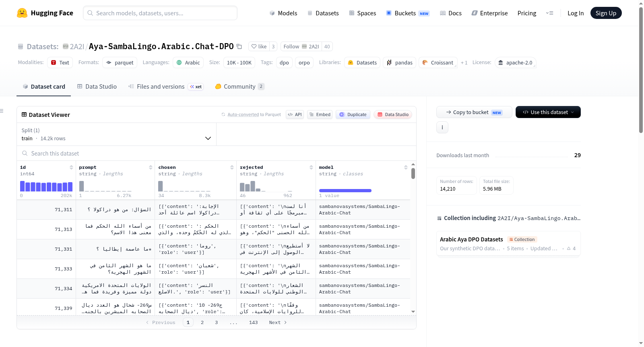Viewport: 644px width, 347px height.
Task: Jump to page 143 of the table
Action: [253, 322]
